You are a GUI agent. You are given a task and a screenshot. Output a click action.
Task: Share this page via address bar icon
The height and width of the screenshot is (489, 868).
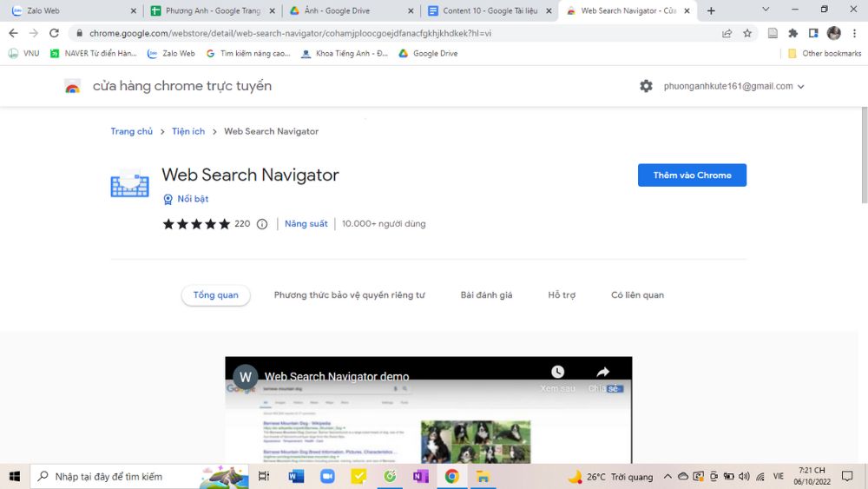click(727, 33)
